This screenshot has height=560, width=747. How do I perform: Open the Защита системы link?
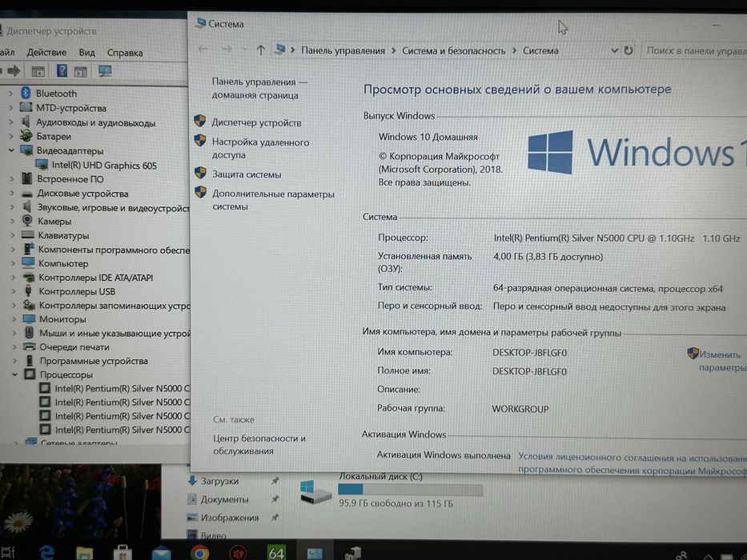point(247,174)
